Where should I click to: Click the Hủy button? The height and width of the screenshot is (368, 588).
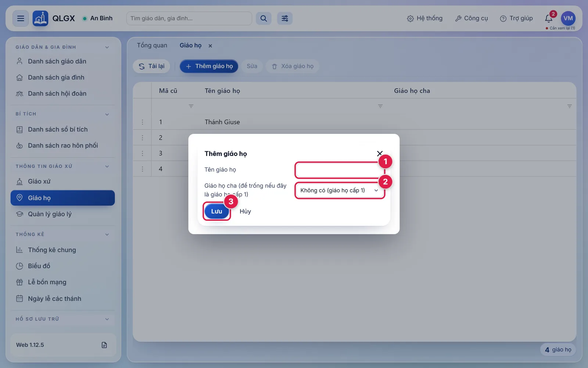[x=245, y=211]
